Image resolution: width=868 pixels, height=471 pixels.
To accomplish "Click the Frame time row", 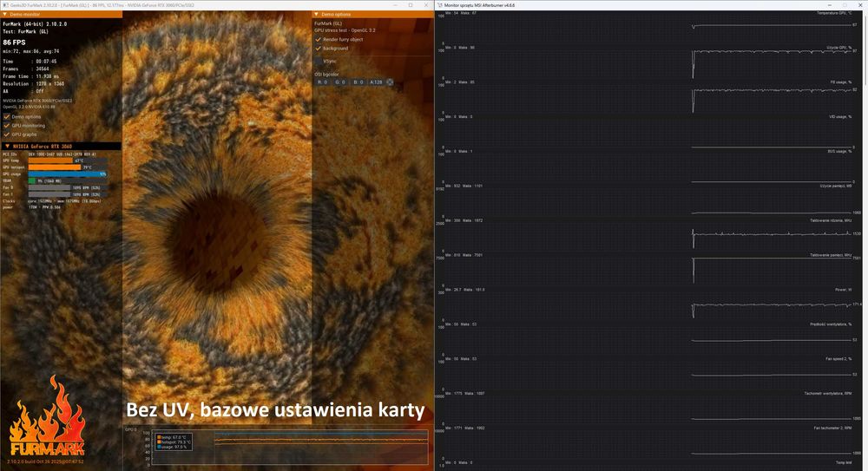I will 31,76.
